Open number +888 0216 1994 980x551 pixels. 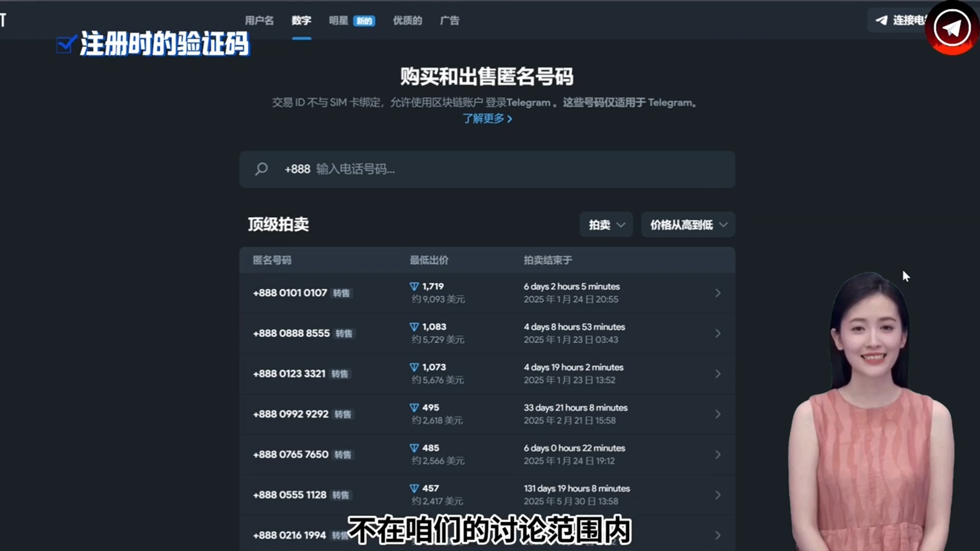pos(289,535)
